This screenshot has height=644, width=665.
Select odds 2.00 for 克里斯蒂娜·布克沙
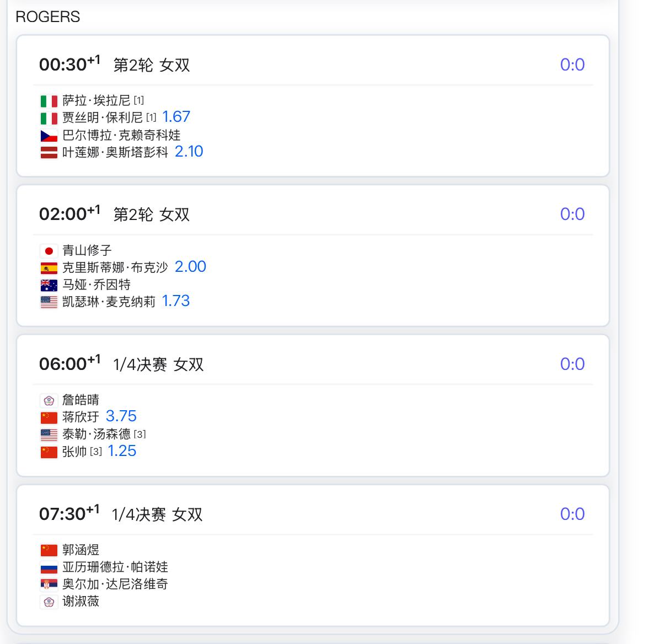pyautogui.click(x=190, y=267)
